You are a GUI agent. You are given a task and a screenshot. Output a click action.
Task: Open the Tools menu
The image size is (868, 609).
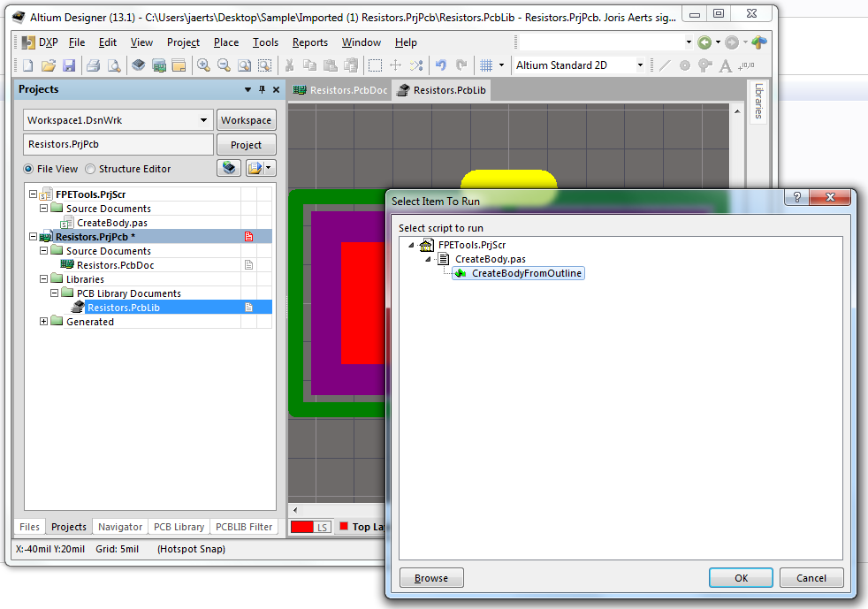point(265,42)
